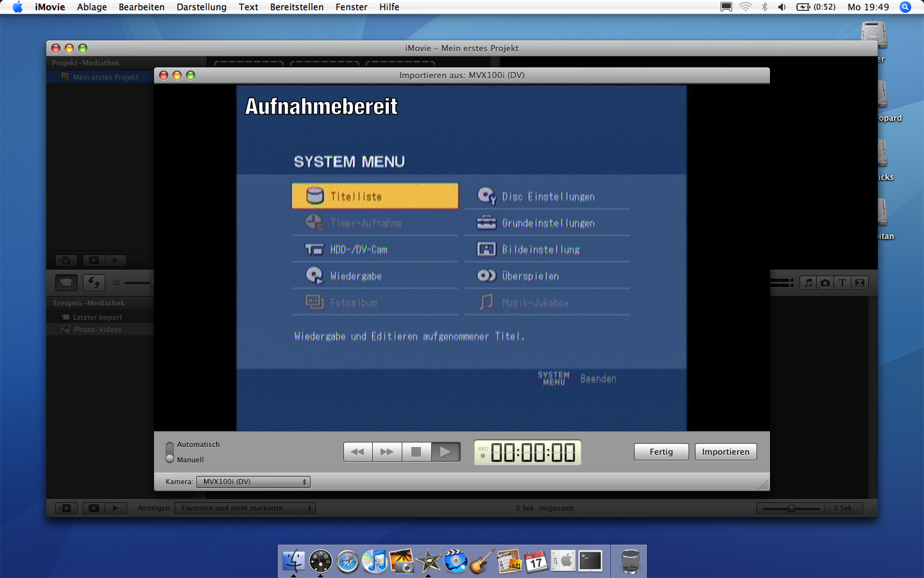
Task: Click the fast-forward button in import window
Action: 388,452
